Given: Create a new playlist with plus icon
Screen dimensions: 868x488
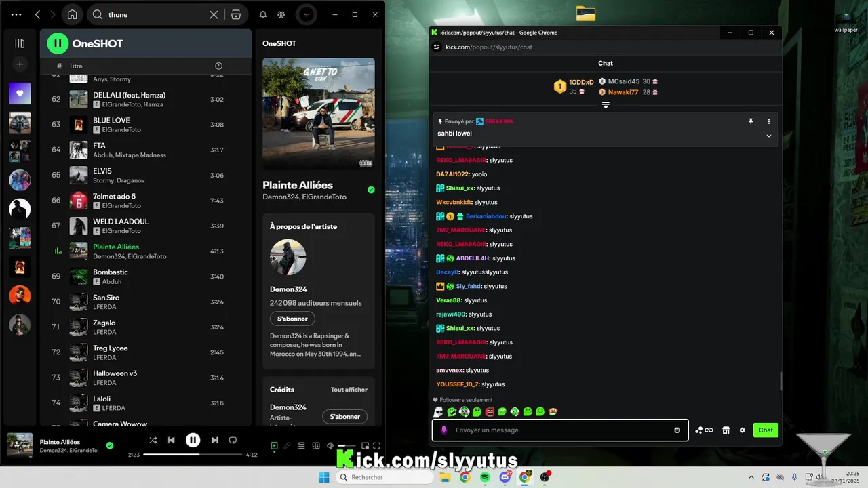Looking at the screenshot, I should coord(20,64).
